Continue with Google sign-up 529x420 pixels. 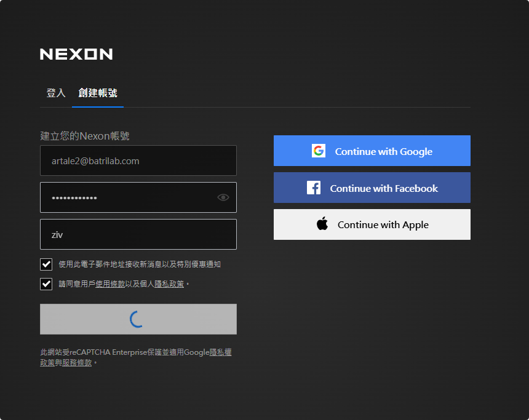pos(372,151)
